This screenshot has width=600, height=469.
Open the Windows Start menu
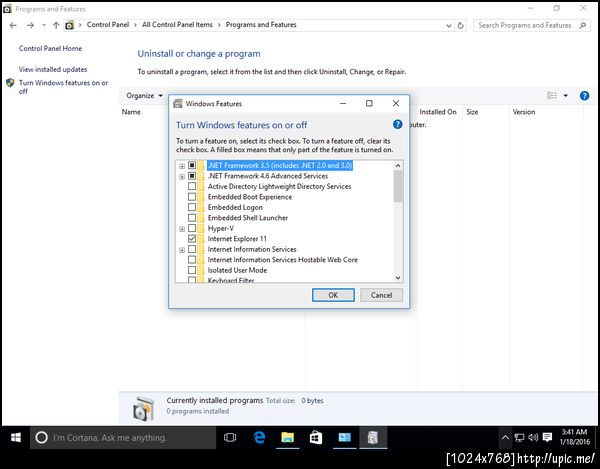(16, 437)
